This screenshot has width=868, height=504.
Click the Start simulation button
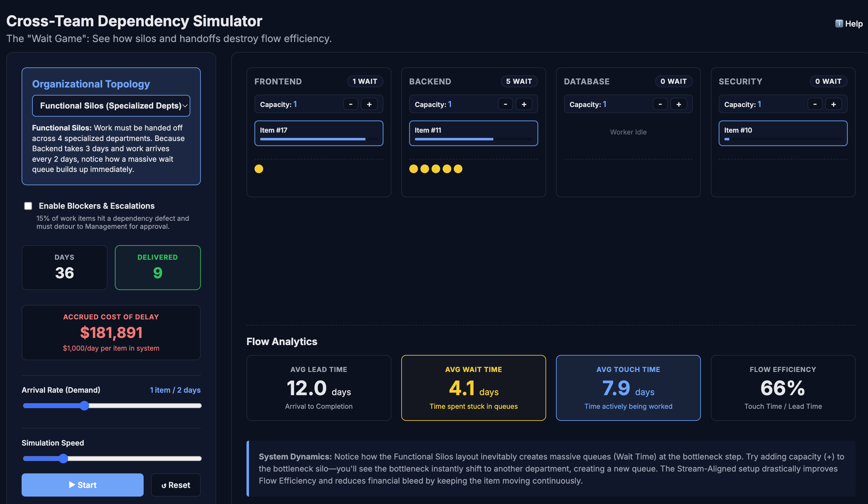click(83, 485)
